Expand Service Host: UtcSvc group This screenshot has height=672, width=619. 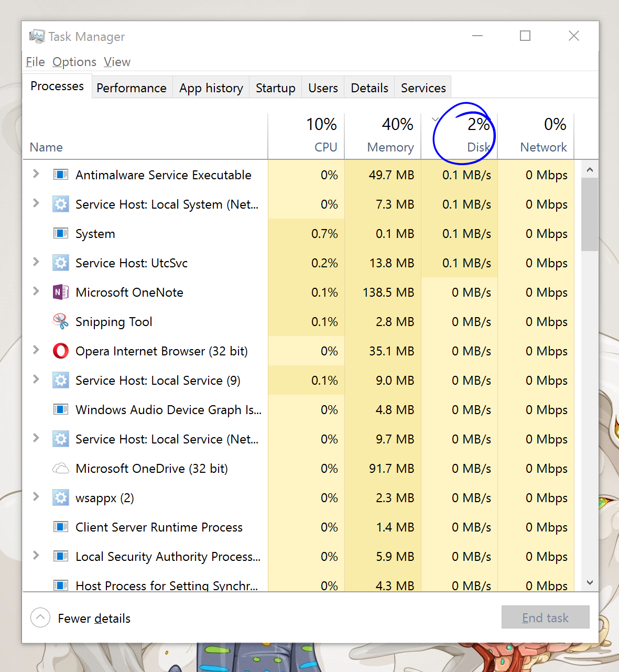pos(36,262)
